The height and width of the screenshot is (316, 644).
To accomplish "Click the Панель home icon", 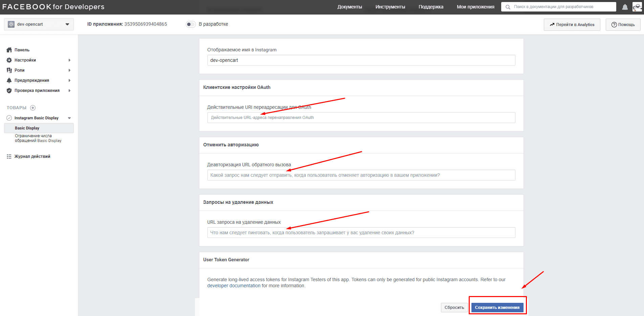I will click(9, 50).
